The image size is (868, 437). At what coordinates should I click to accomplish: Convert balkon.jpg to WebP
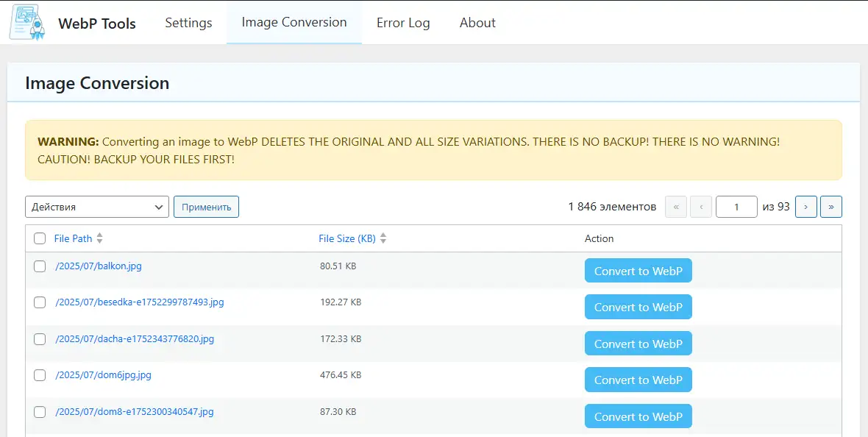click(638, 271)
